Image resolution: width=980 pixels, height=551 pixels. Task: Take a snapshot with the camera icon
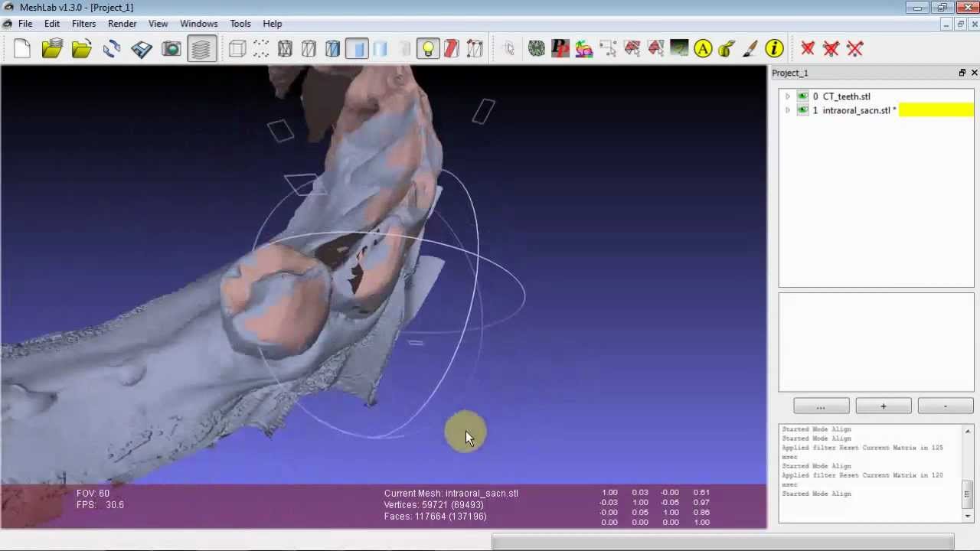click(x=171, y=49)
